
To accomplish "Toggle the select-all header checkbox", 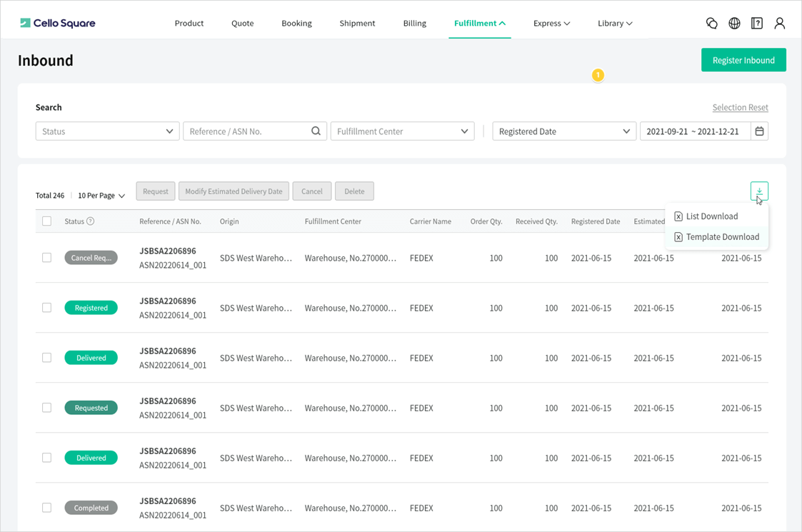I will [46, 221].
